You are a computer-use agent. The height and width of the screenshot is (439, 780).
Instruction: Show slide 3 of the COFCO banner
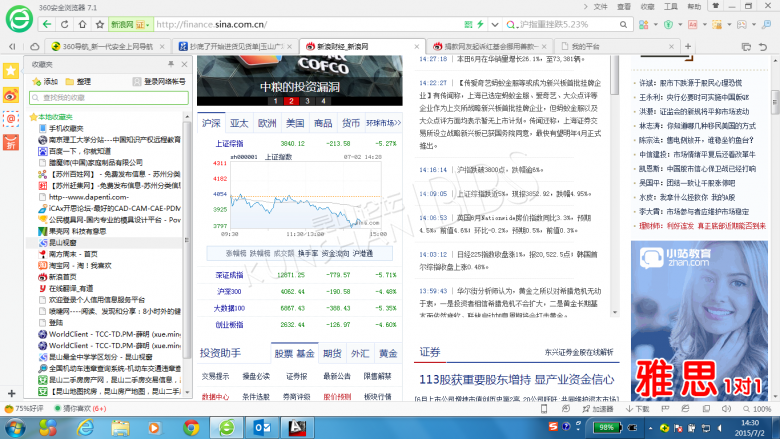tap(307, 101)
